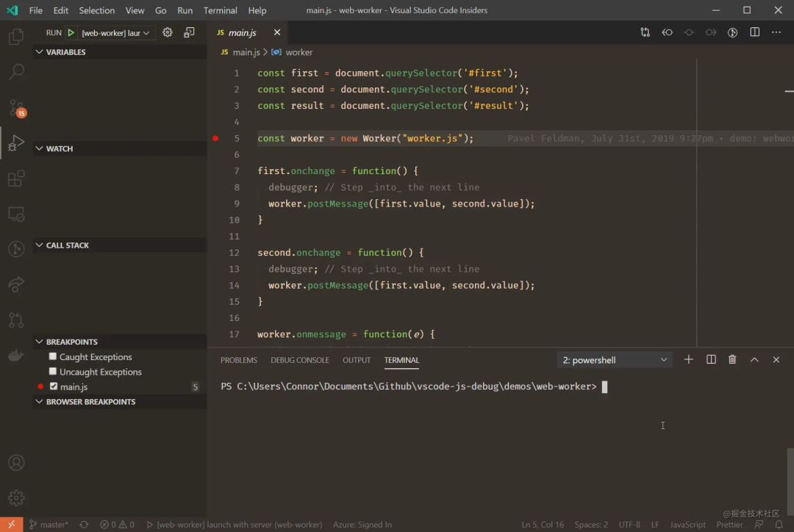This screenshot has width=794, height=532.
Task: Open the debug configuration dropdown
Action: 116,33
